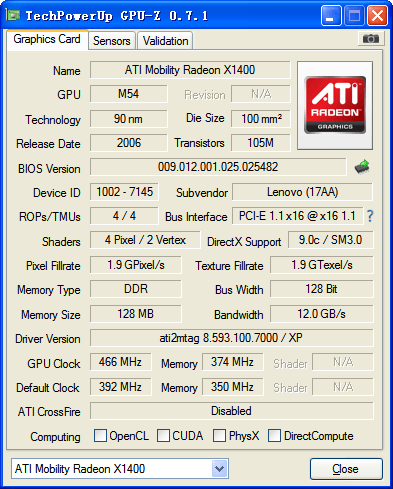
Task: Toggle the OpenCL checkbox
Action: coord(100,435)
